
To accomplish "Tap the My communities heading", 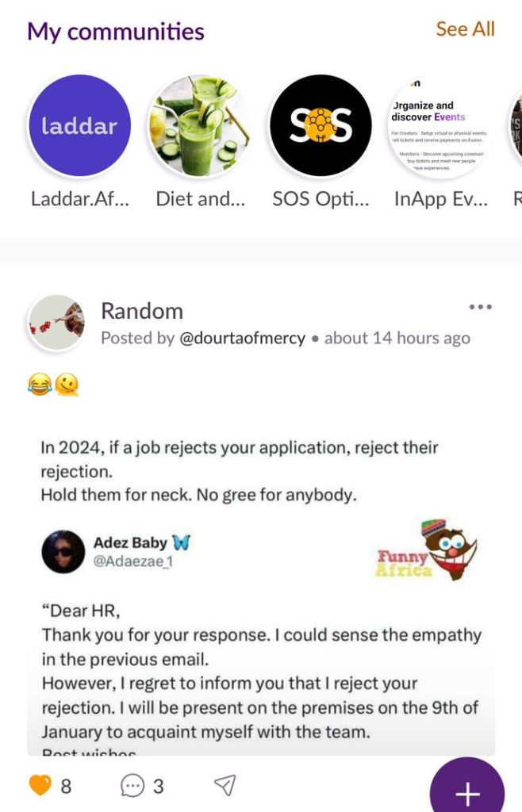I will point(116,32).
